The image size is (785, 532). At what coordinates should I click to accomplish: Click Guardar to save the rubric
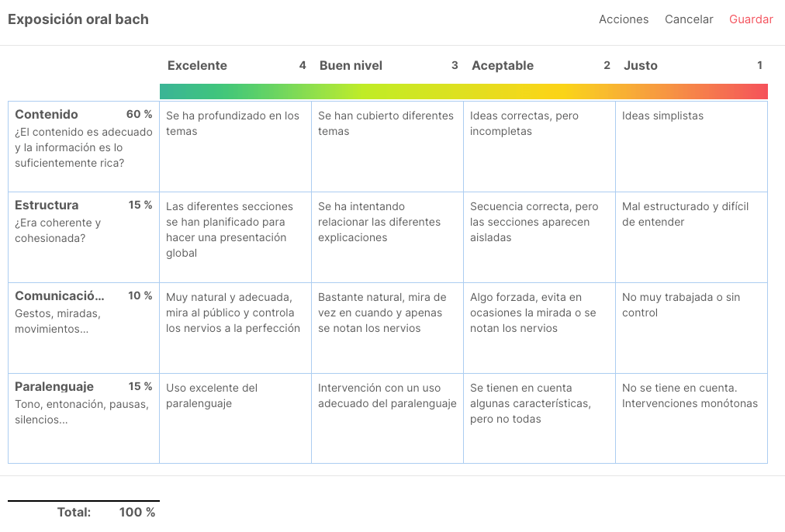click(x=751, y=19)
